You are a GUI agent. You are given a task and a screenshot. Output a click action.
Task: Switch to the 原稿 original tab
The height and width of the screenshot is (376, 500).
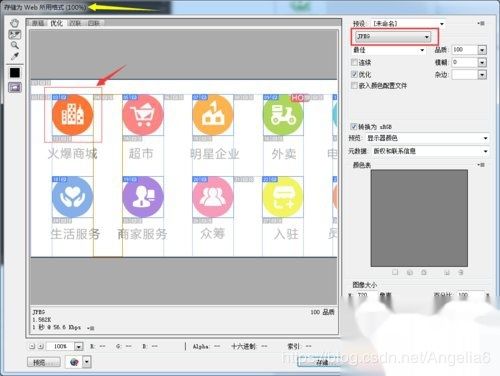click(38, 23)
